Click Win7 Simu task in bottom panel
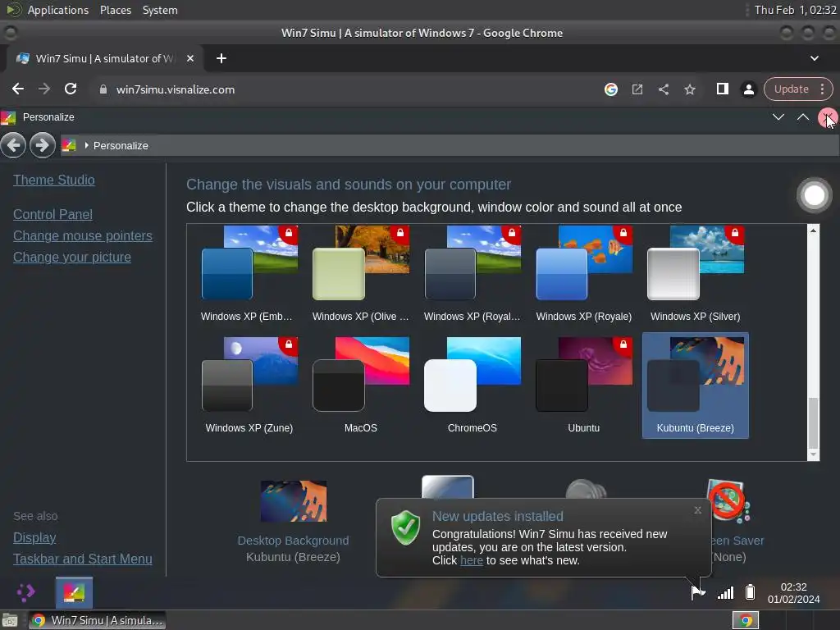This screenshot has width=840, height=630. [x=97, y=620]
